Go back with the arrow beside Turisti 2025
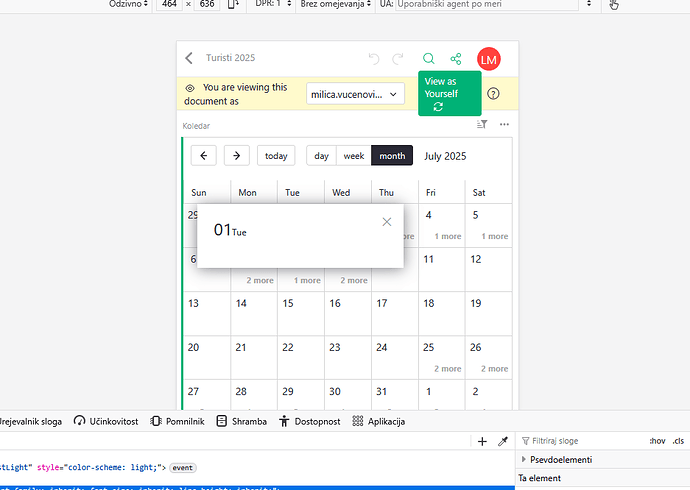The width and height of the screenshot is (690, 490). click(x=189, y=58)
